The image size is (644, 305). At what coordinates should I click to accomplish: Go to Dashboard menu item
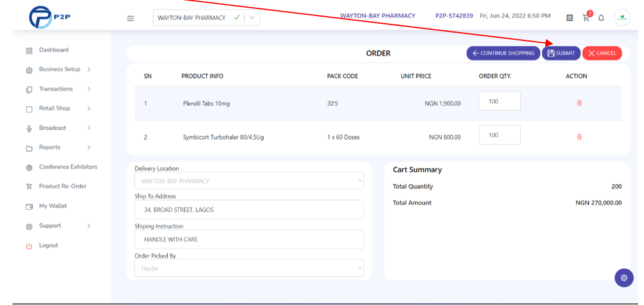click(x=54, y=50)
